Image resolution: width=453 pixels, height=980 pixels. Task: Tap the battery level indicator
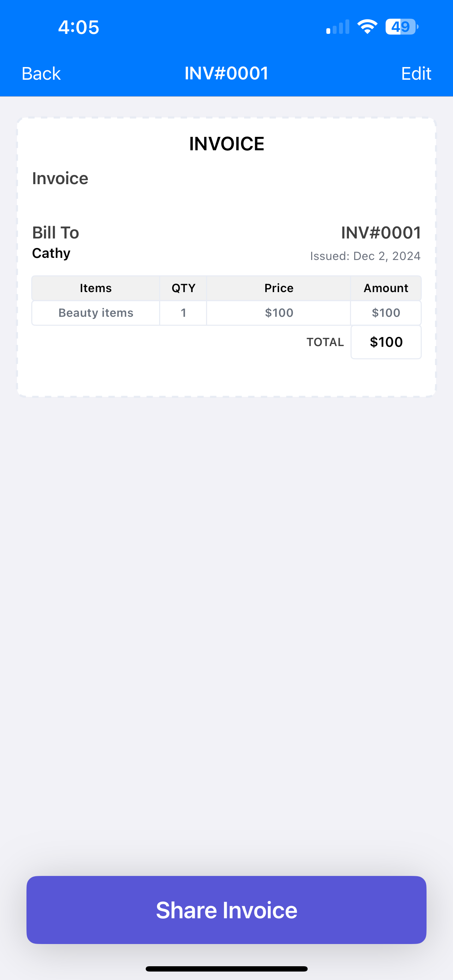pyautogui.click(x=401, y=26)
